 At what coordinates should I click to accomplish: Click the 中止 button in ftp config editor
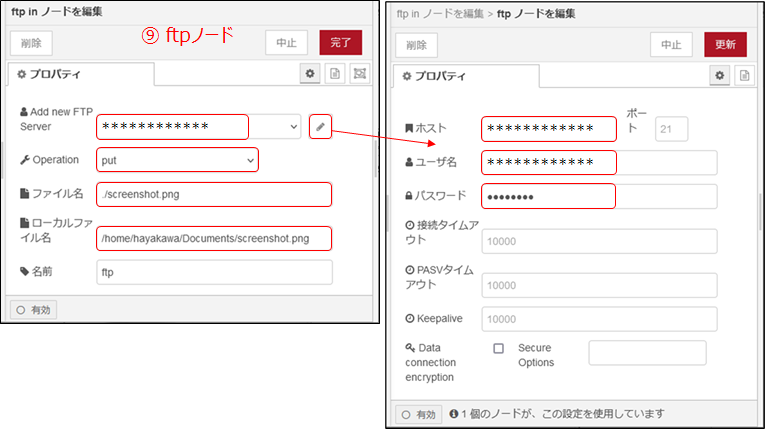[x=671, y=44]
